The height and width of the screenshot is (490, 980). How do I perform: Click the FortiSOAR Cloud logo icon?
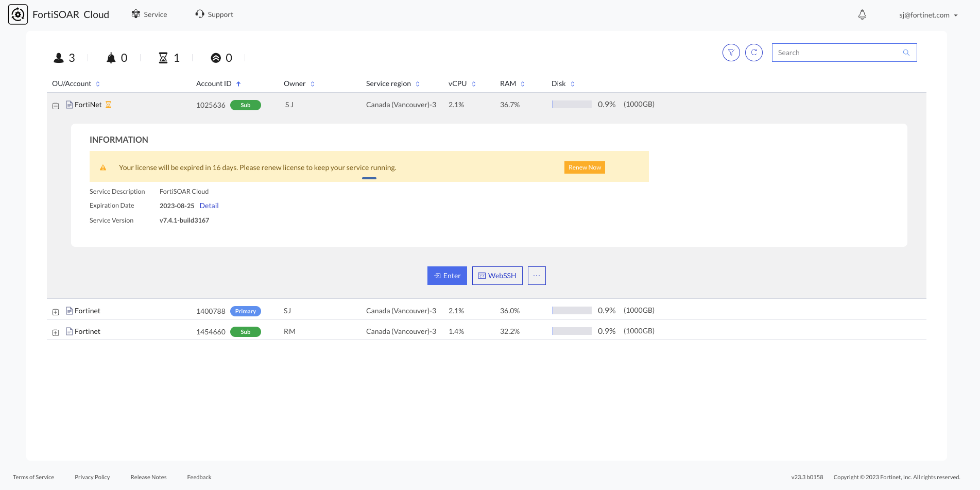[x=18, y=14]
